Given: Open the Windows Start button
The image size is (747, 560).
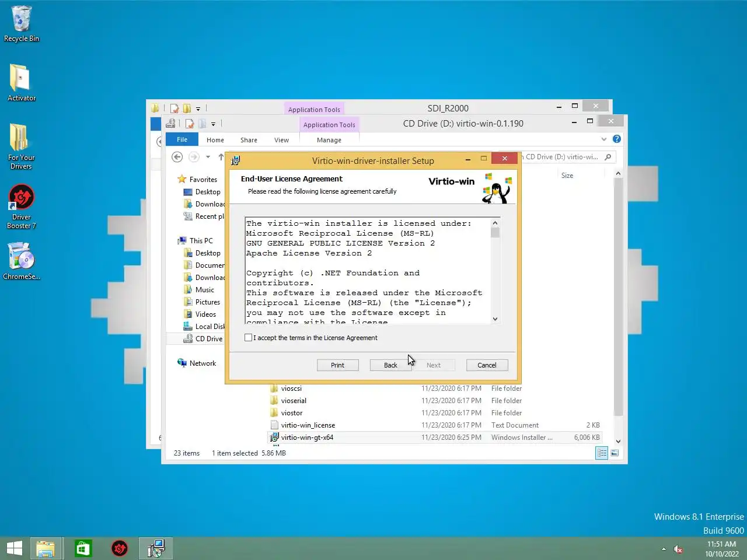Looking at the screenshot, I should click(x=14, y=548).
